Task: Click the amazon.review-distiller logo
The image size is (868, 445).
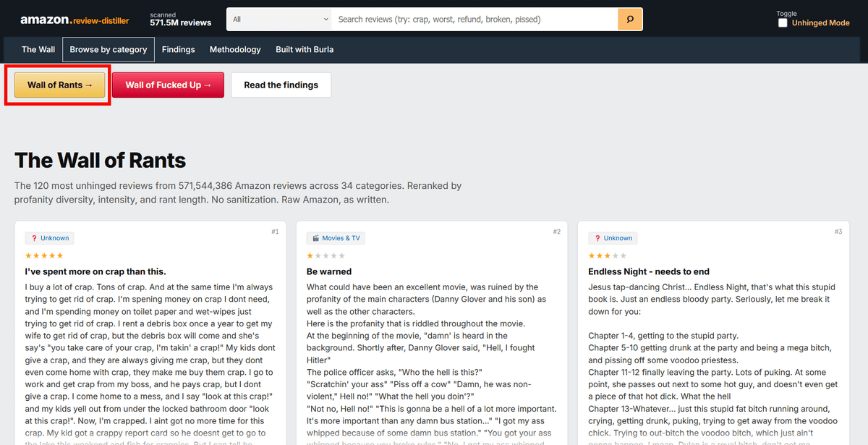Action: tap(75, 20)
